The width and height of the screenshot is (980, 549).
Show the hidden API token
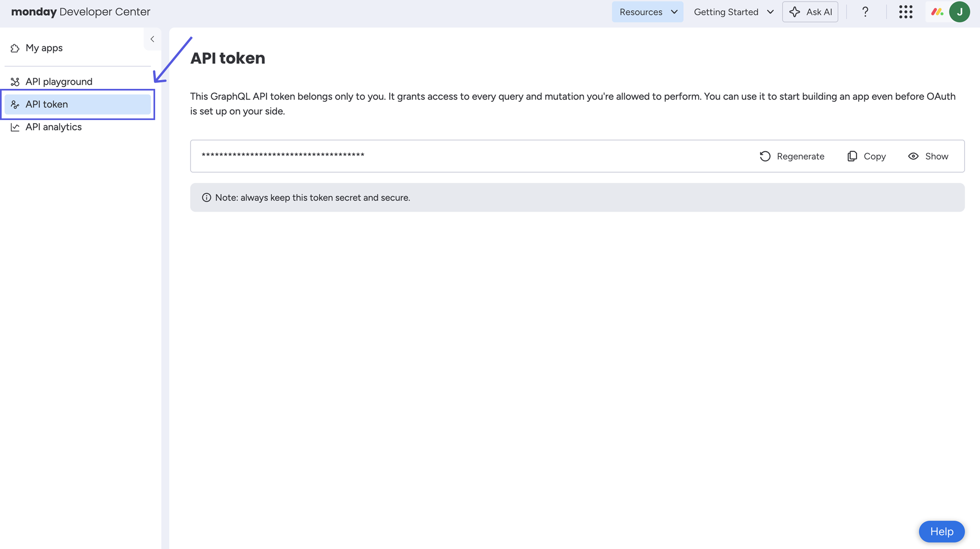[x=928, y=156]
